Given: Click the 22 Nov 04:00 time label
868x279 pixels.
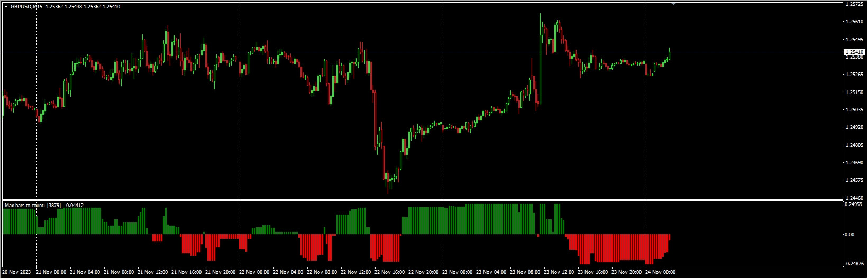Looking at the screenshot, I should (289, 273).
